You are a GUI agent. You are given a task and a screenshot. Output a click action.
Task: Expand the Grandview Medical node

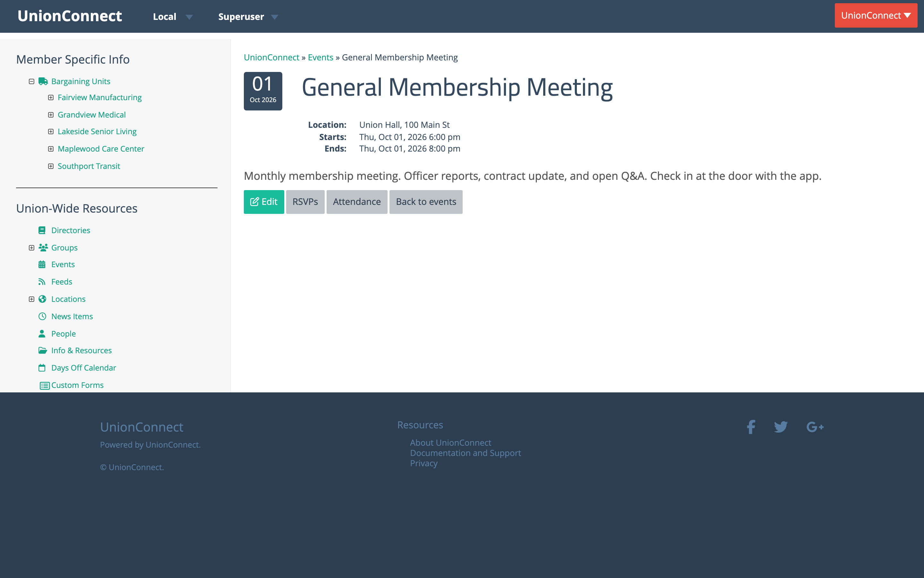(x=51, y=115)
